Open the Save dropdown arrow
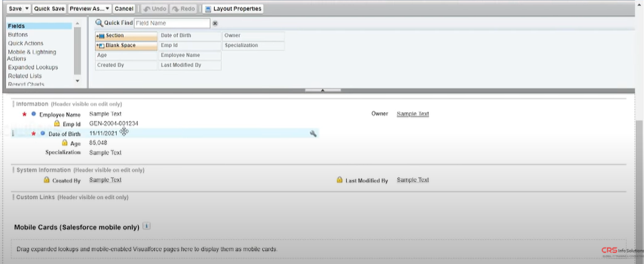The height and width of the screenshot is (264, 644). coord(27,9)
